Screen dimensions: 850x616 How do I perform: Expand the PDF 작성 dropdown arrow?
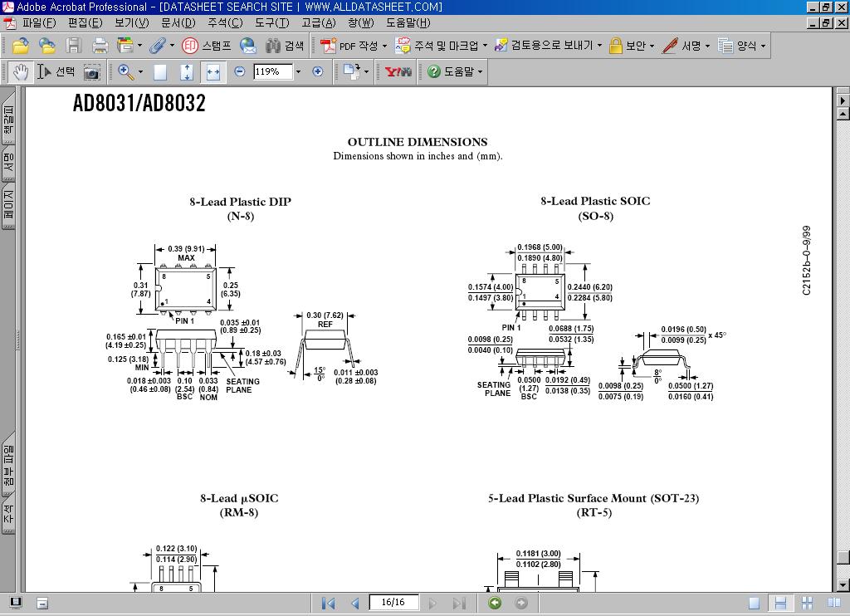[384, 46]
